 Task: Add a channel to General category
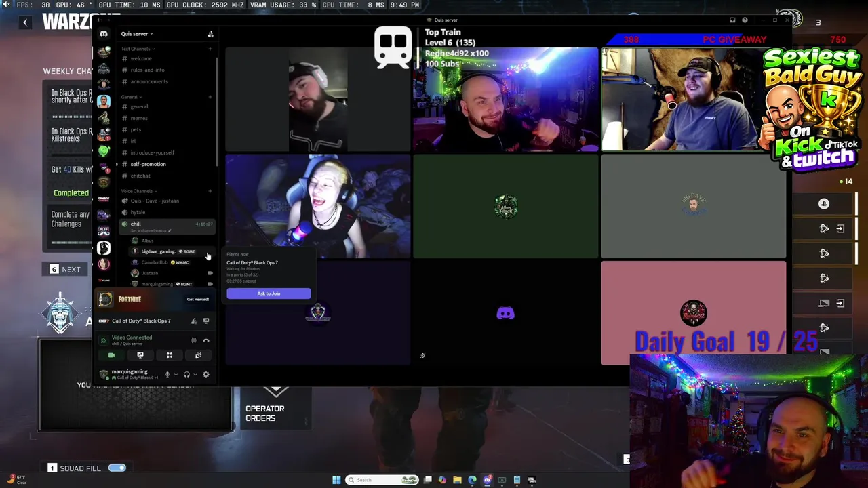click(x=210, y=97)
